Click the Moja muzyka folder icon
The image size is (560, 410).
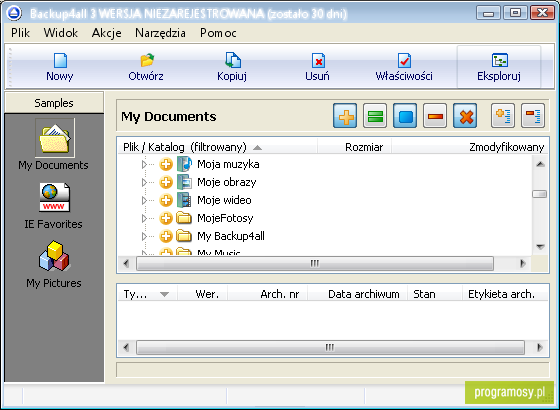coord(184,164)
